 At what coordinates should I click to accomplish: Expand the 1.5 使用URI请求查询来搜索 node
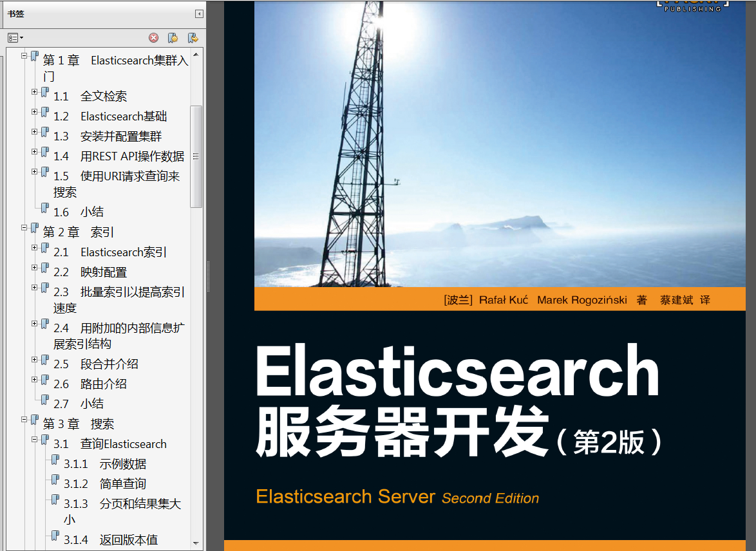(x=35, y=172)
